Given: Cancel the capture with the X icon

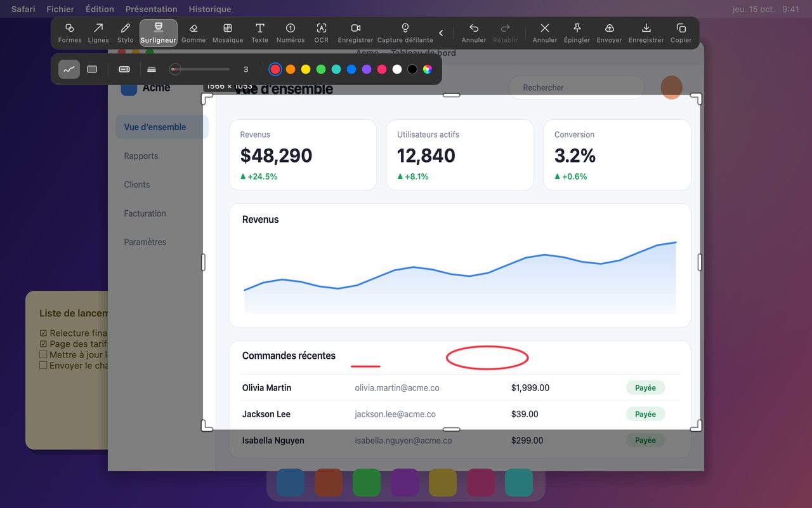Looking at the screenshot, I should coord(545,32).
